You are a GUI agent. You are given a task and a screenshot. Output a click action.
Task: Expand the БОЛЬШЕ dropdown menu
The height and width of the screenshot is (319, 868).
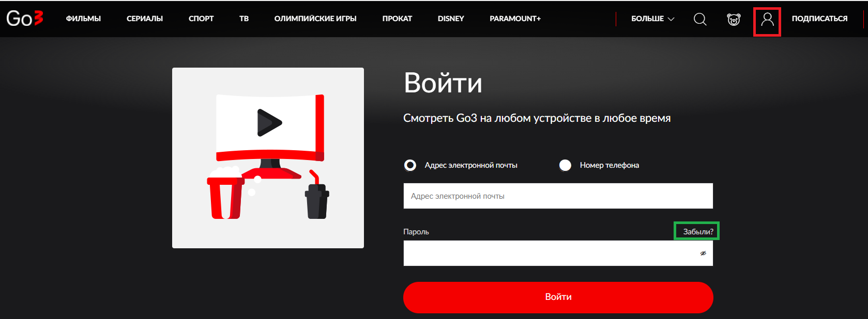pos(652,19)
